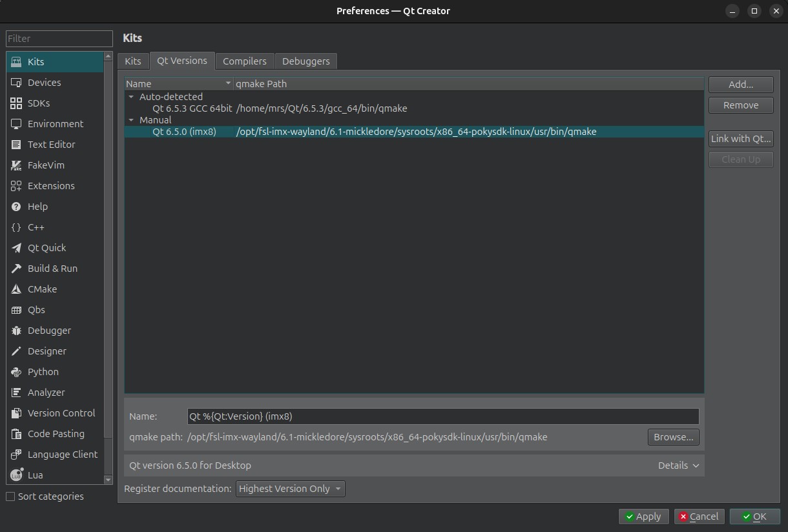Open the CMake settings icon
The image size is (788, 532).
(16, 289)
